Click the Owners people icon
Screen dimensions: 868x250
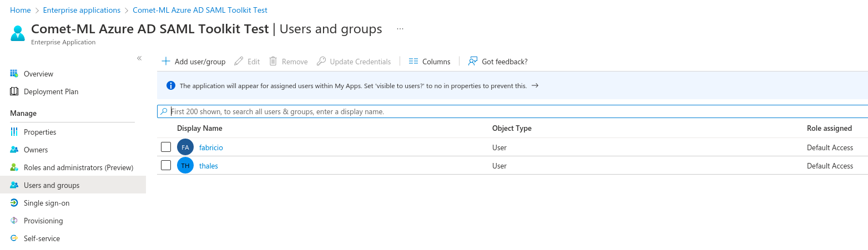click(x=14, y=150)
